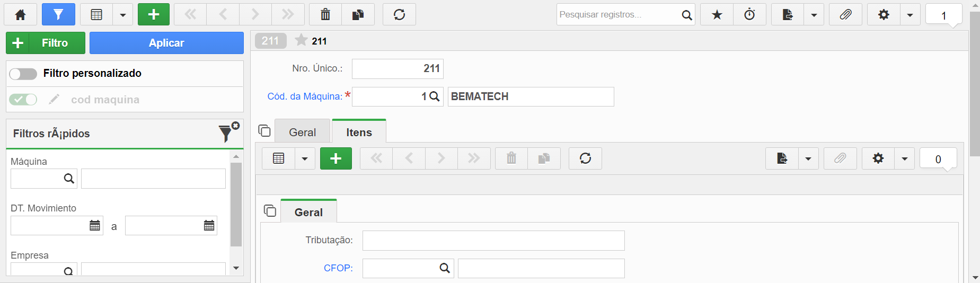Mark record as favorite star in toolbar

[717, 15]
